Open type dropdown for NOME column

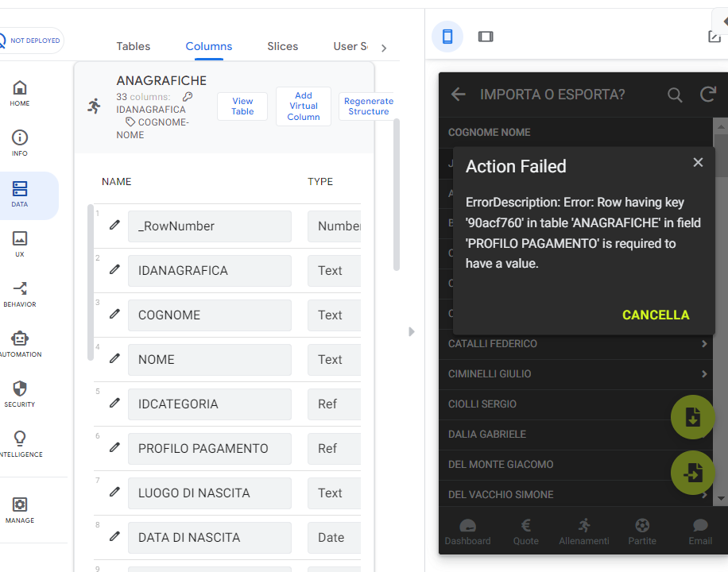pyautogui.click(x=335, y=359)
